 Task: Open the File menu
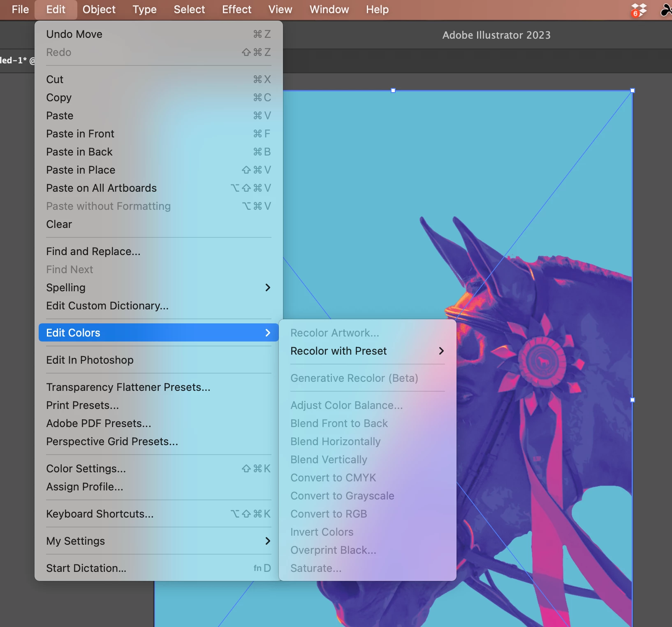[x=20, y=9]
